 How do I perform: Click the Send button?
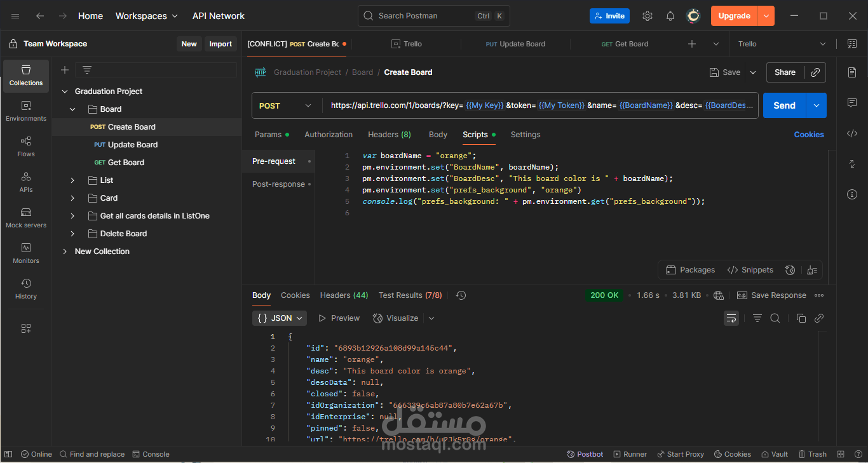(784, 105)
